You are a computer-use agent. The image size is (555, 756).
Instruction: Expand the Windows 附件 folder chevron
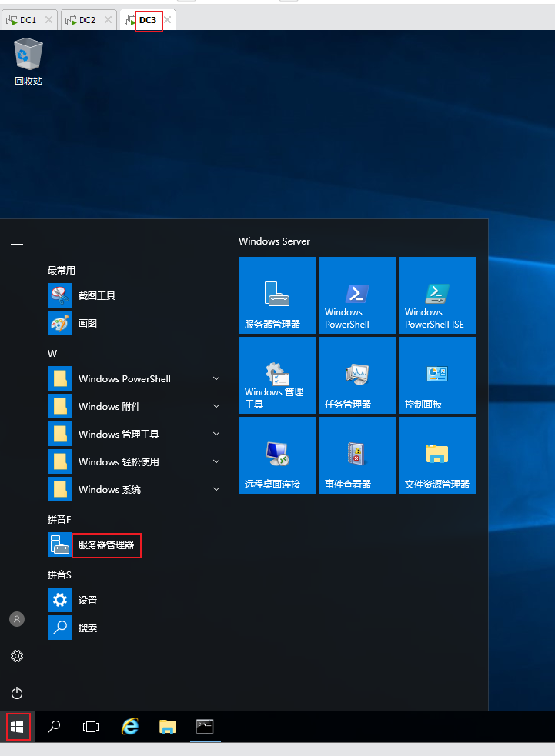217,406
